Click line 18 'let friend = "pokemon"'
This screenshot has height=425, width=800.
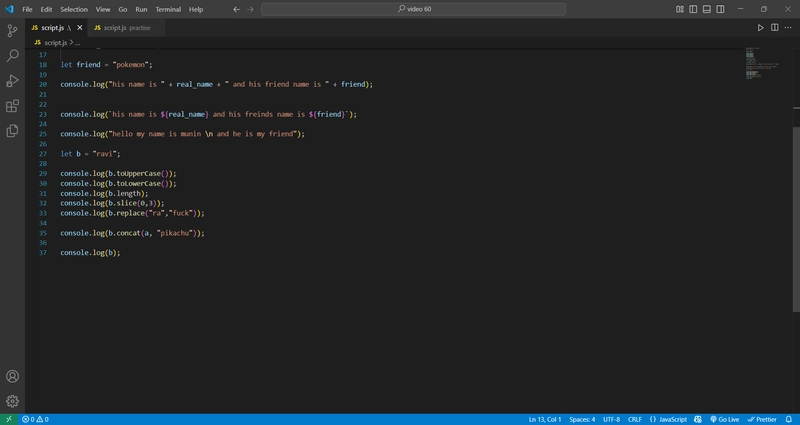[x=106, y=65]
